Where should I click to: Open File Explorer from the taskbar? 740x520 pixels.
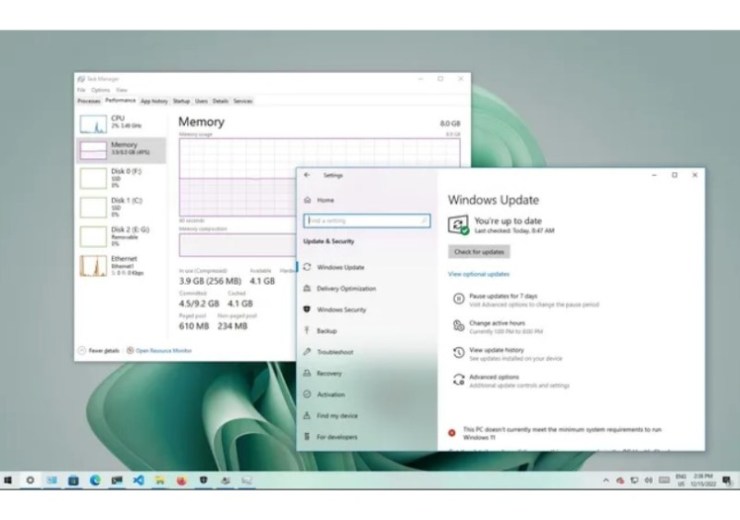[x=160, y=480]
